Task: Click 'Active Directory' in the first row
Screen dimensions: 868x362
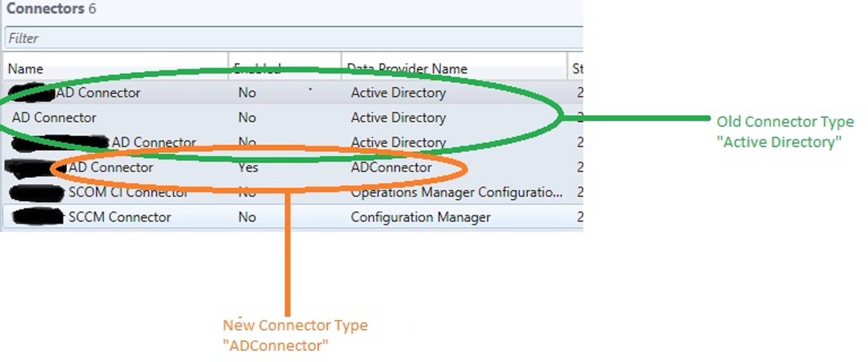Action: [398, 93]
